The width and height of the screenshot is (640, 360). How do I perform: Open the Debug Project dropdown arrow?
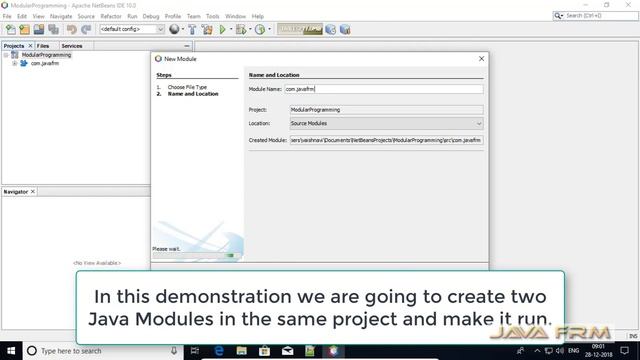(x=250, y=29)
